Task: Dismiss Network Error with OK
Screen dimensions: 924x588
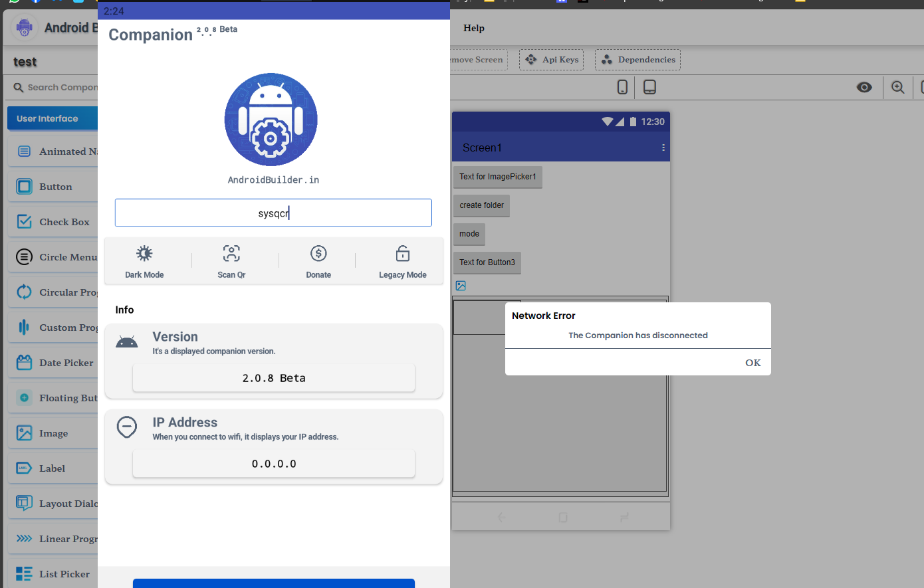Action: click(x=752, y=363)
